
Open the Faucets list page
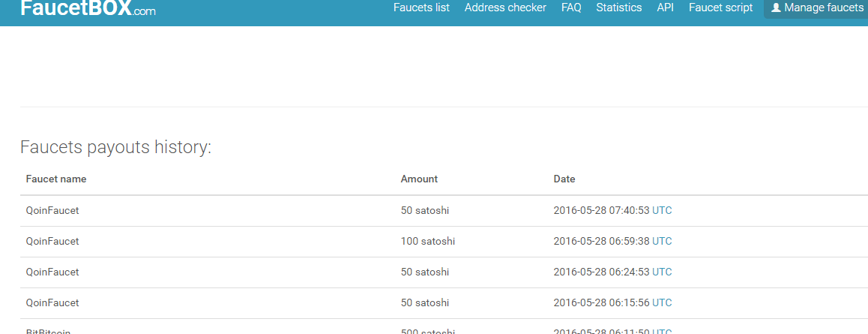[x=421, y=8]
